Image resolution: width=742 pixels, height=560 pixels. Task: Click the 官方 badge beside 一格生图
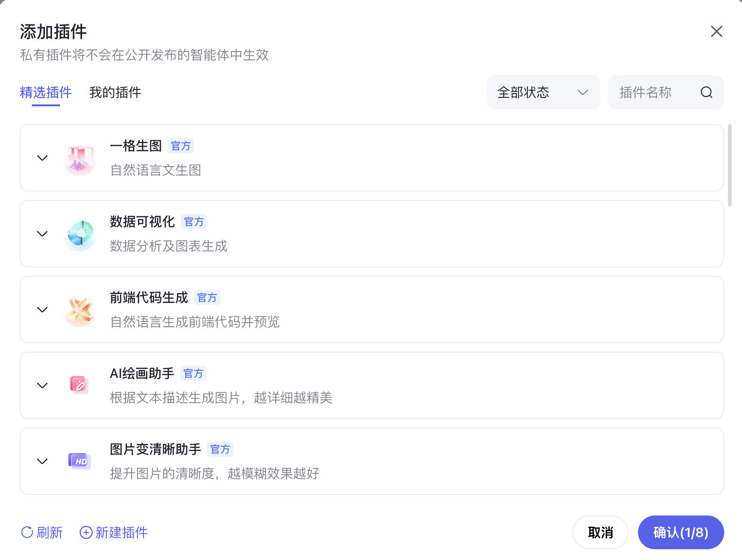pyautogui.click(x=181, y=146)
